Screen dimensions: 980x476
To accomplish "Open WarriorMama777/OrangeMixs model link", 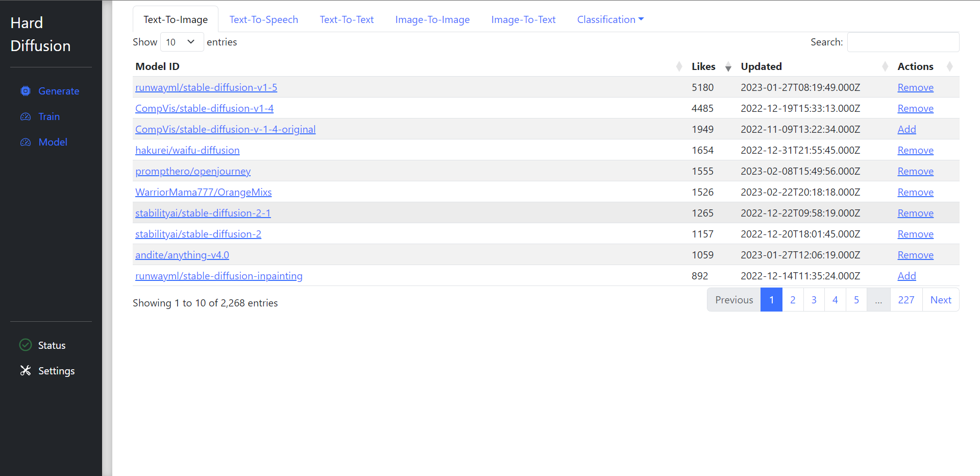I will [x=203, y=192].
